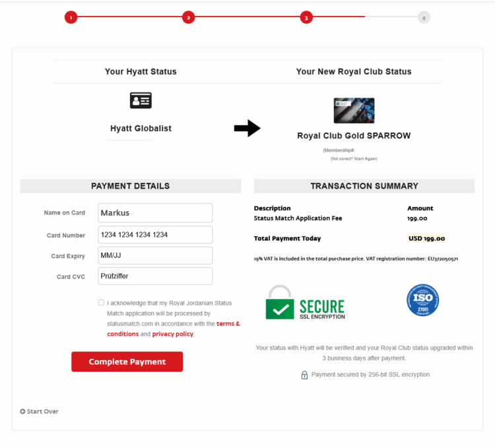Click Status Match Application Fee text
Screen dimensions: 495x448
click(298, 218)
